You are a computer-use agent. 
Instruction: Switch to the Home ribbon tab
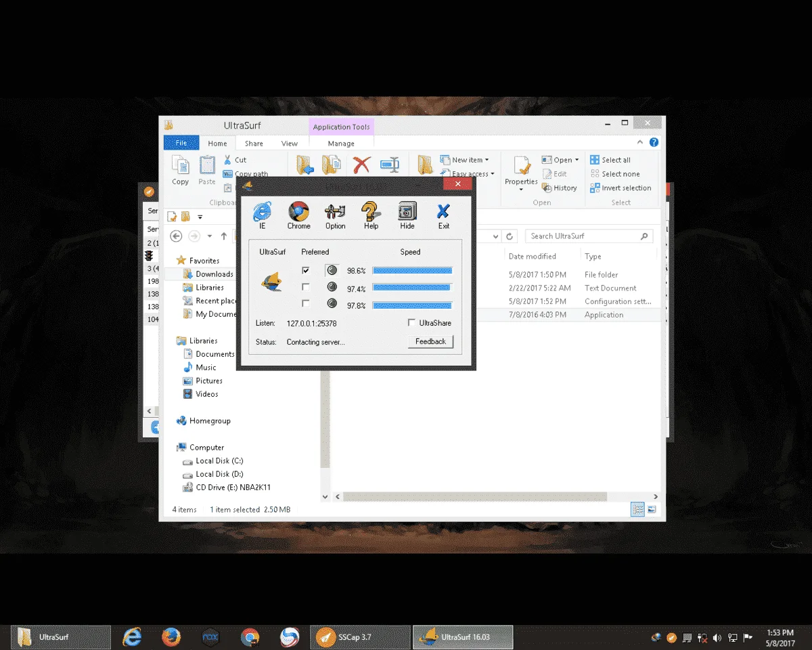[217, 144]
